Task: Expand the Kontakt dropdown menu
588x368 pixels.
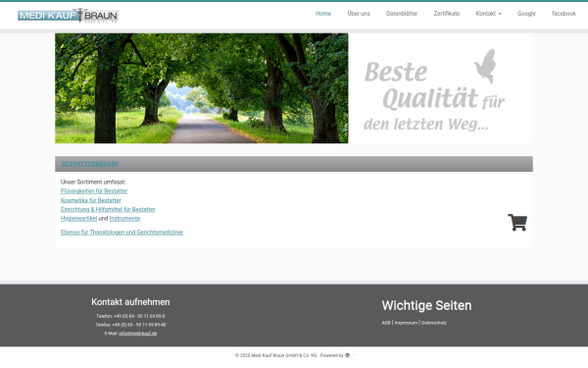Action: 488,14
